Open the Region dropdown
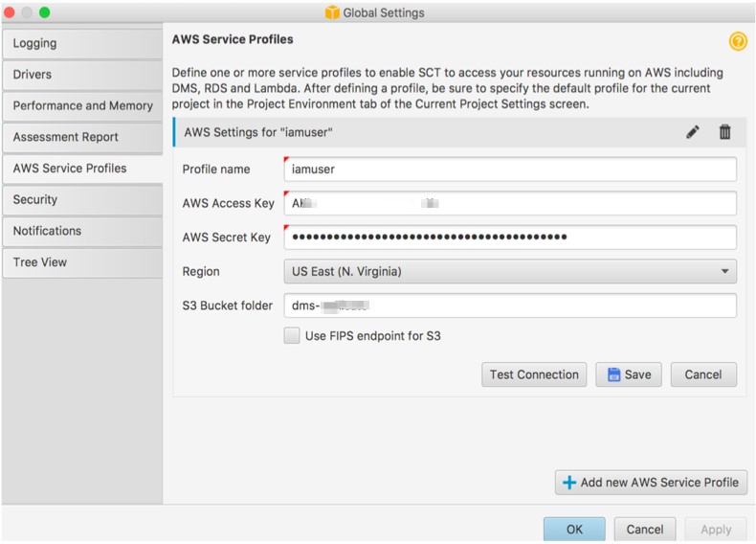 (x=510, y=271)
